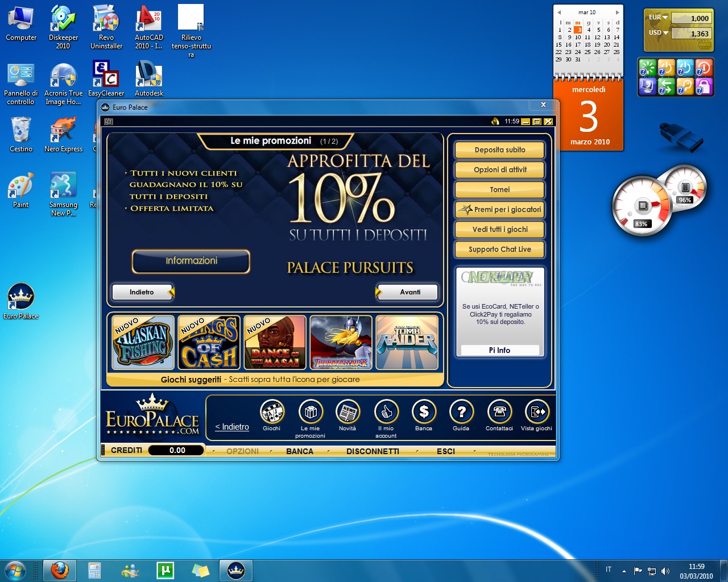This screenshot has width=728, height=582.
Task: Select DISCONNETTI in the bottom menu
Action: click(x=373, y=451)
